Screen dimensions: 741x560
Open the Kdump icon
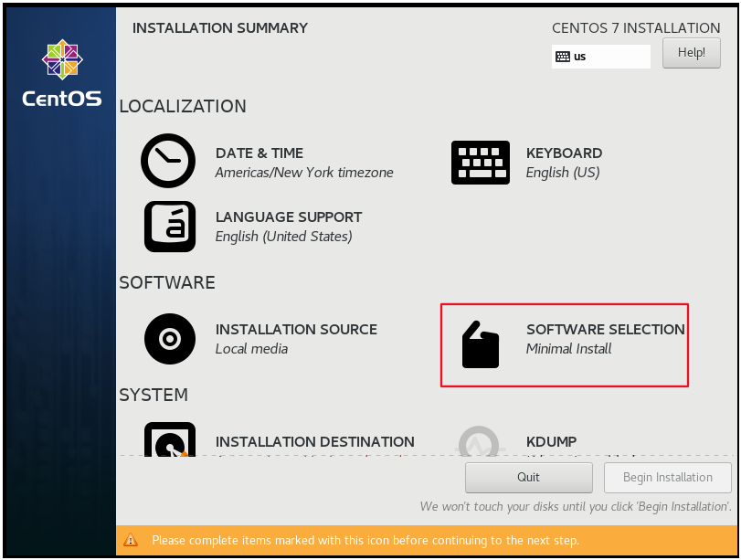click(x=479, y=441)
